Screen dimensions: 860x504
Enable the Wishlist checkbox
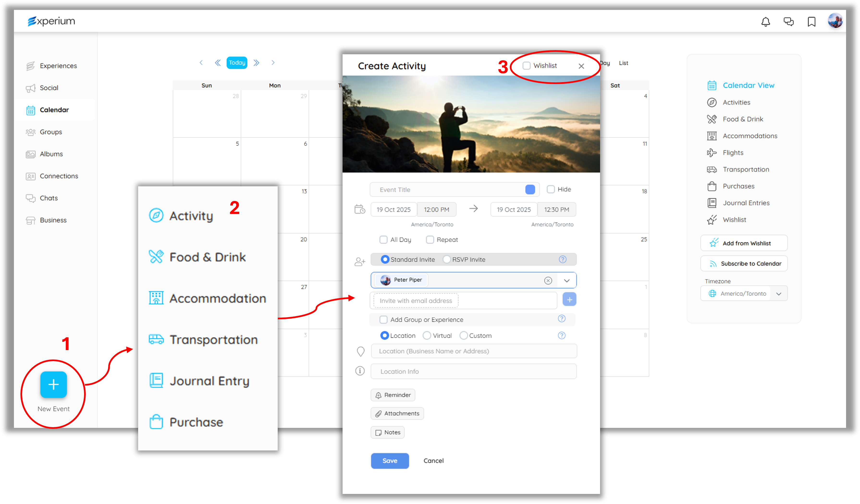point(527,66)
